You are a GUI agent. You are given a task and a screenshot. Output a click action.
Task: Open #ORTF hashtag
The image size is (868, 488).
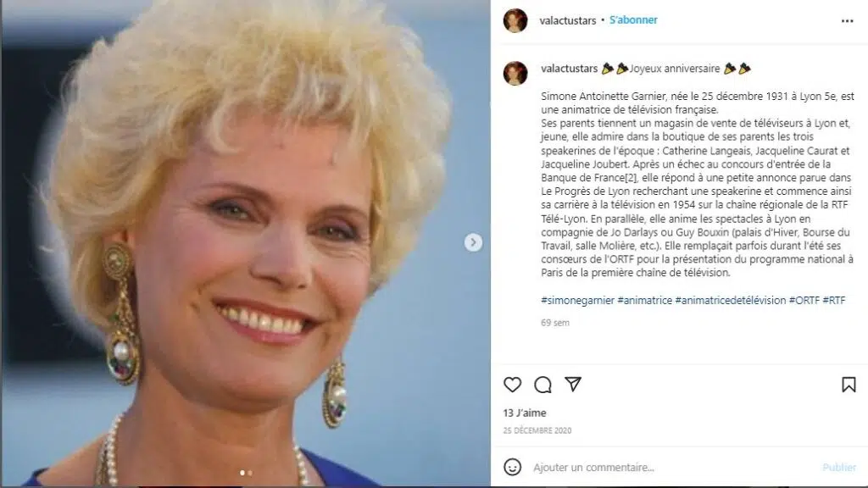804,300
